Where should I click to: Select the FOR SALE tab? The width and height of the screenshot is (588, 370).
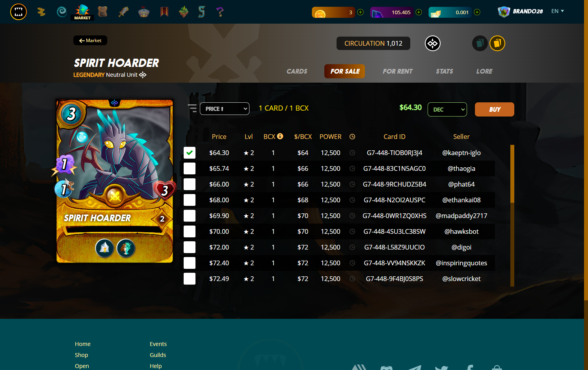tap(345, 71)
